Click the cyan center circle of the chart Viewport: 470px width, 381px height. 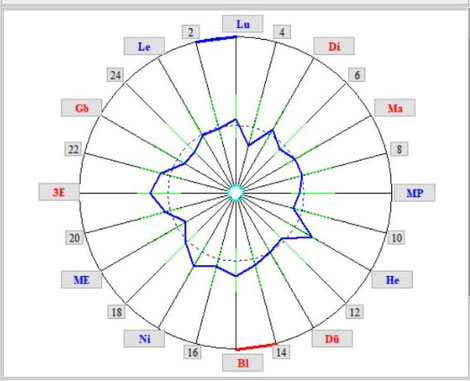pyautogui.click(x=236, y=193)
